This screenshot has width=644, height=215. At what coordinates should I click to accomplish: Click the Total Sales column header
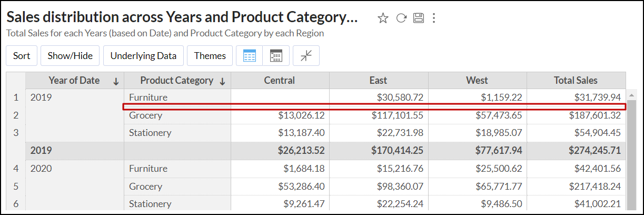point(576,81)
